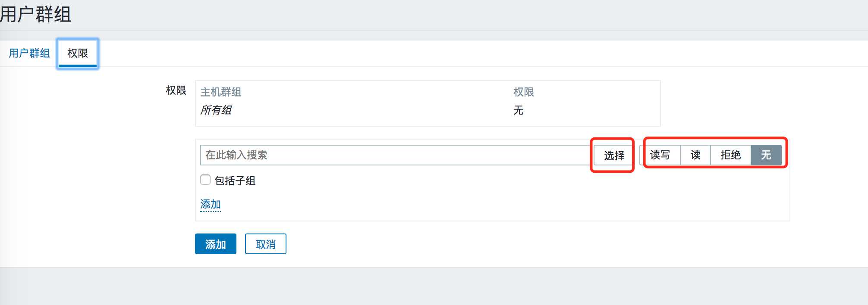Click the 包括子组 label text
This screenshot has height=305, width=868.
235,181
